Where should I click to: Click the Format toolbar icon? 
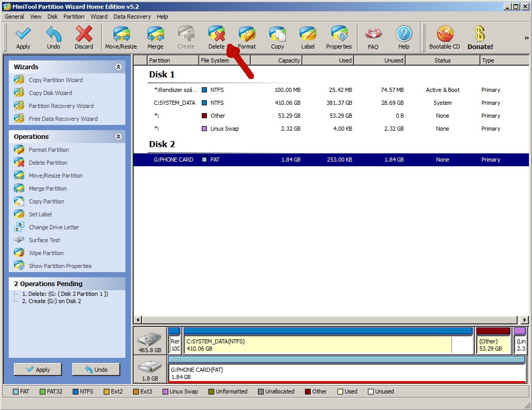pos(247,38)
